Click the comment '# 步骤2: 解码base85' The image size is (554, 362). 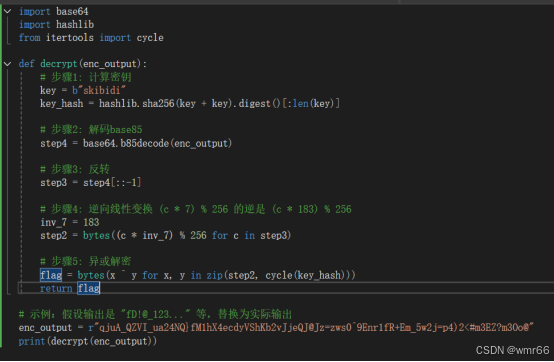[91, 130]
